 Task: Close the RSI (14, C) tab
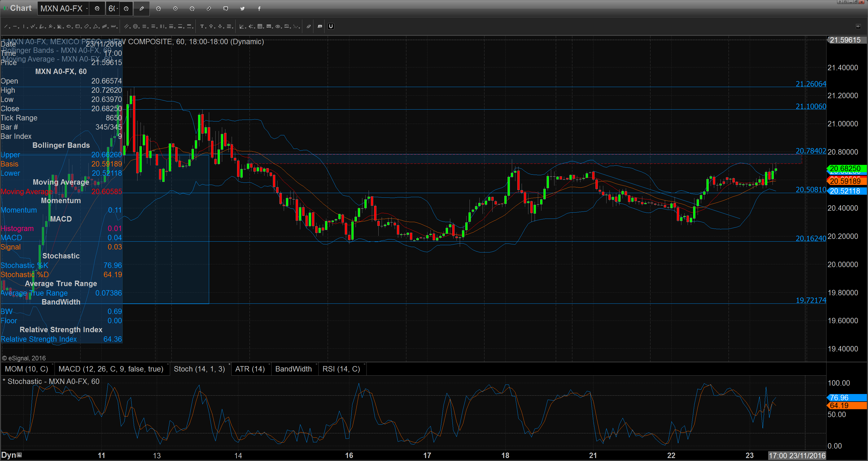(364, 365)
